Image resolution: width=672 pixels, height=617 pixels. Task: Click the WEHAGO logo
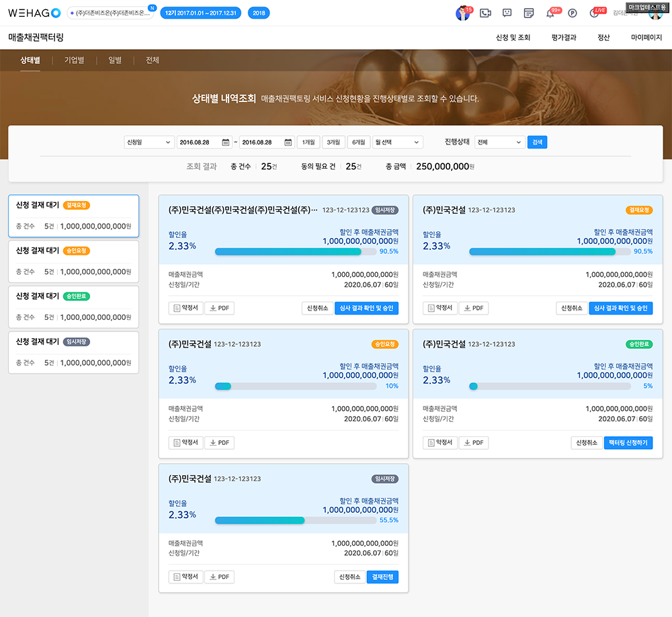coord(34,13)
